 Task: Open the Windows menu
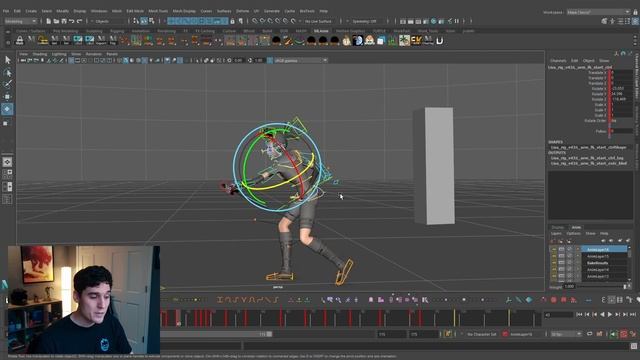(x=99, y=11)
